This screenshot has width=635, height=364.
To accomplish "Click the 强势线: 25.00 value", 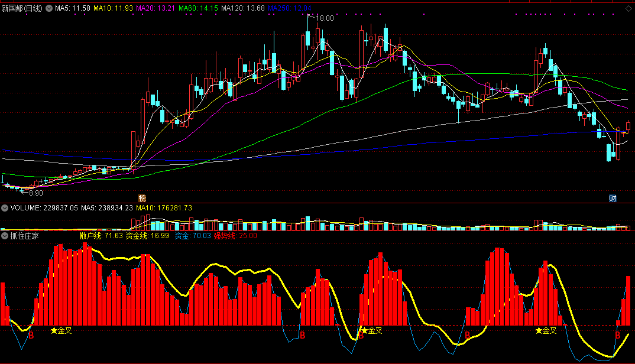I will (235, 236).
